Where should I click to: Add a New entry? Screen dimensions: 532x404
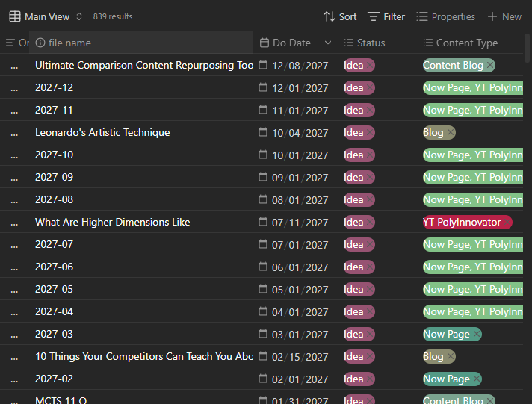click(504, 16)
